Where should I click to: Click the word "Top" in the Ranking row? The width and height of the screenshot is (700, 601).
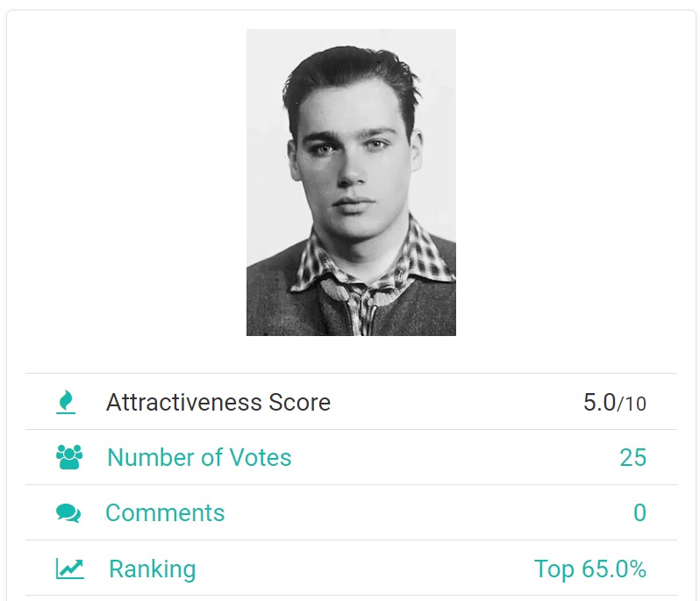tap(554, 569)
